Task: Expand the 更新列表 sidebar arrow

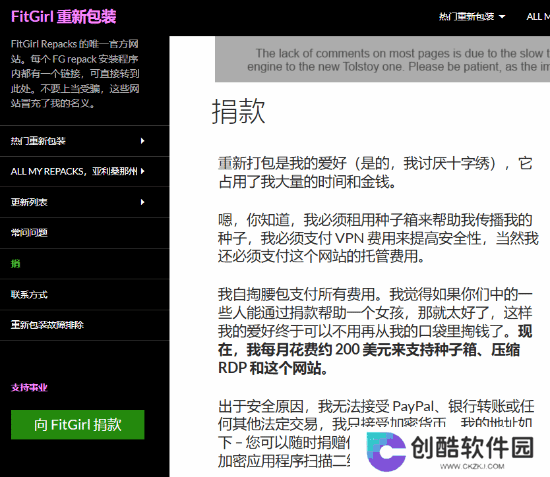Action: pyautogui.click(x=142, y=202)
